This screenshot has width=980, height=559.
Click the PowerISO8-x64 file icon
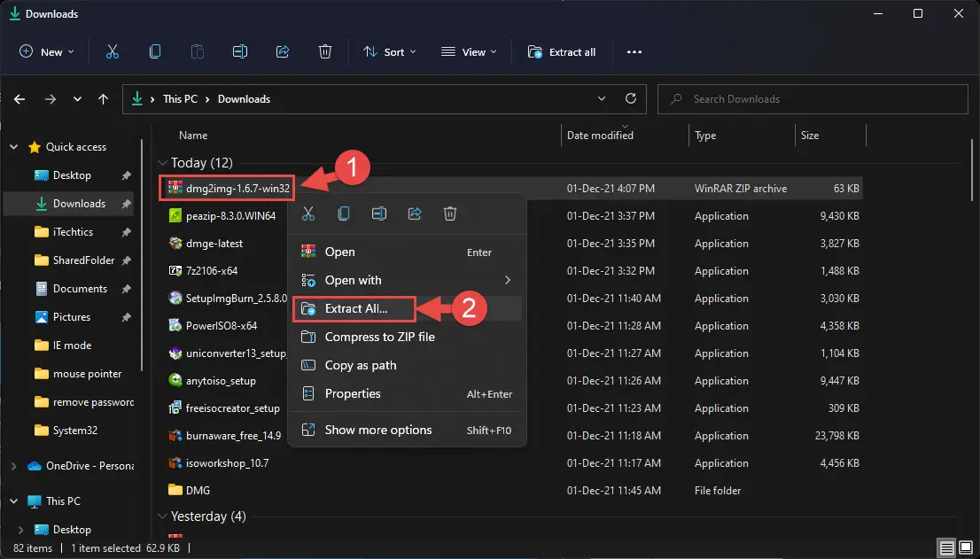[x=175, y=325]
